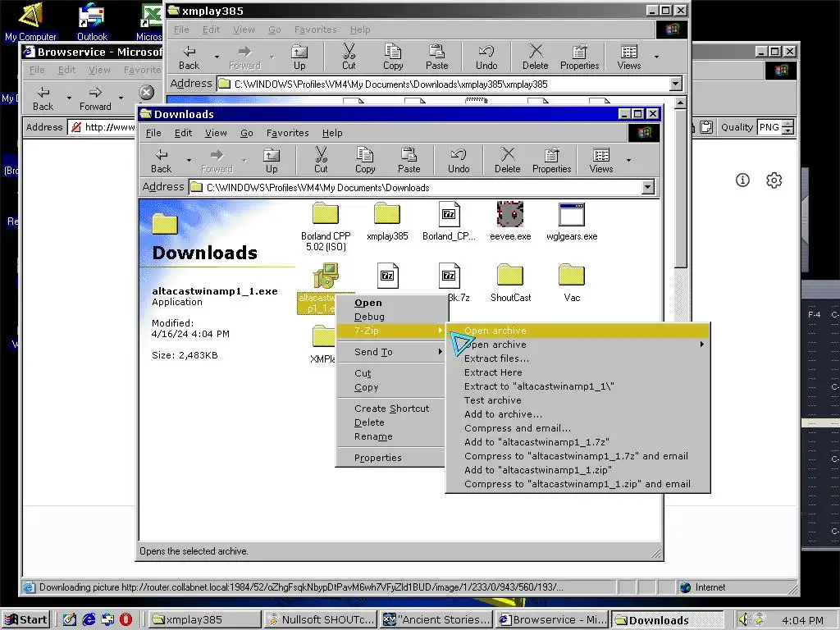
Task: Click the settings gear icon in Browservice
Action: (774, 180)
